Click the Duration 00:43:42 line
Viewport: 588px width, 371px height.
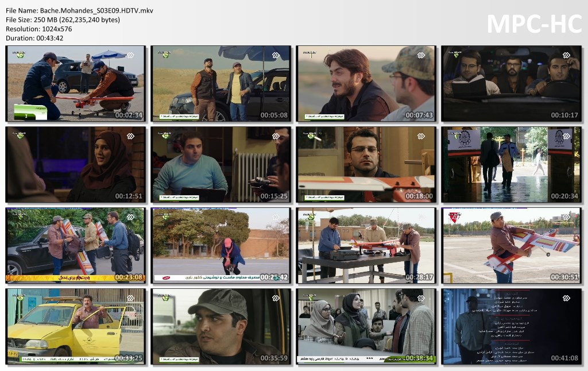pyautogui.click(x=34, y=38)
